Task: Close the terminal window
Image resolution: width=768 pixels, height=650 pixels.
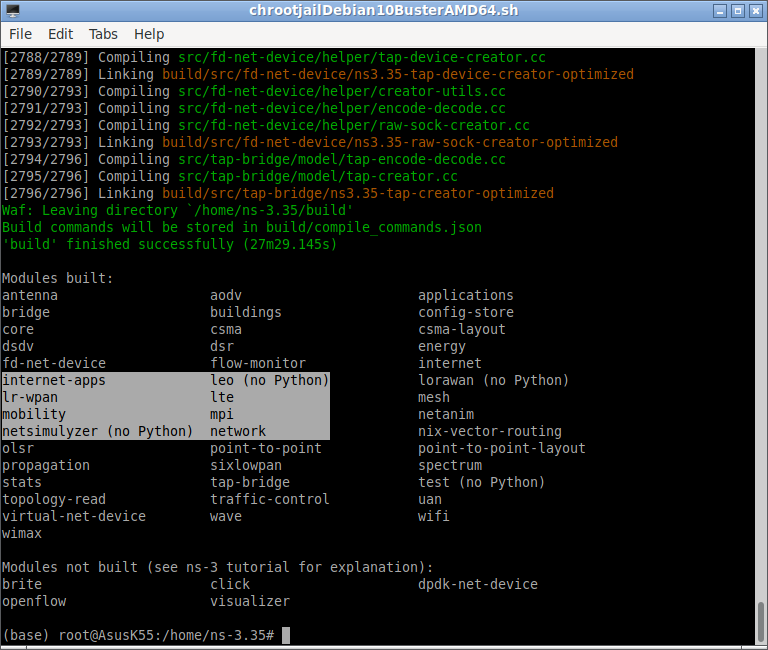Action: coord(756,11)
